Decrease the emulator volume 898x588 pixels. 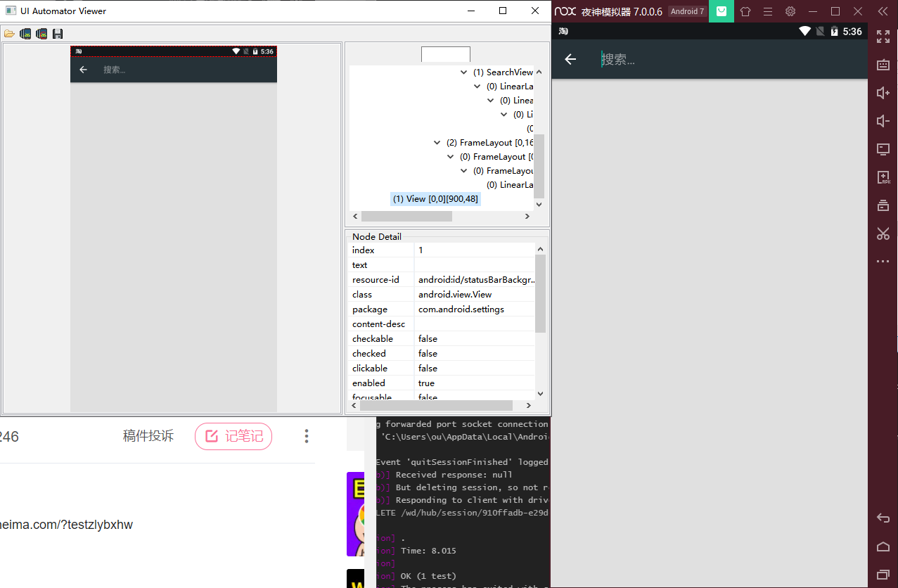[x=883, y=121]
